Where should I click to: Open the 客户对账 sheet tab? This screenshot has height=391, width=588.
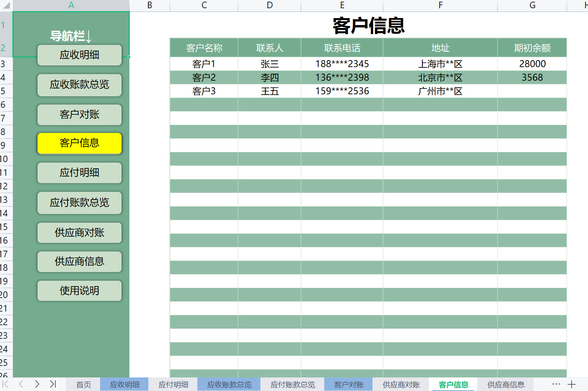pos(349,384)
